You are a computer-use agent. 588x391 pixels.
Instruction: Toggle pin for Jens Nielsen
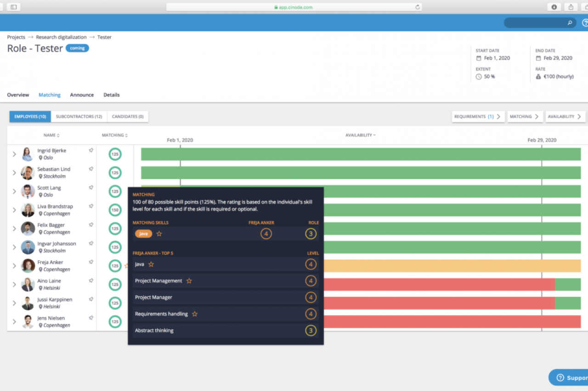(91, 318)
